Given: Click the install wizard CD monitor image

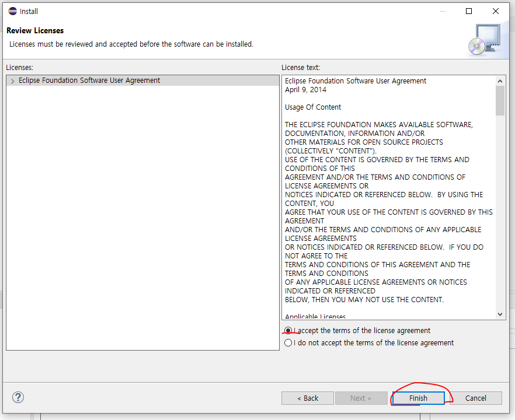Looking at the screenshot, I should coord(485,40).
